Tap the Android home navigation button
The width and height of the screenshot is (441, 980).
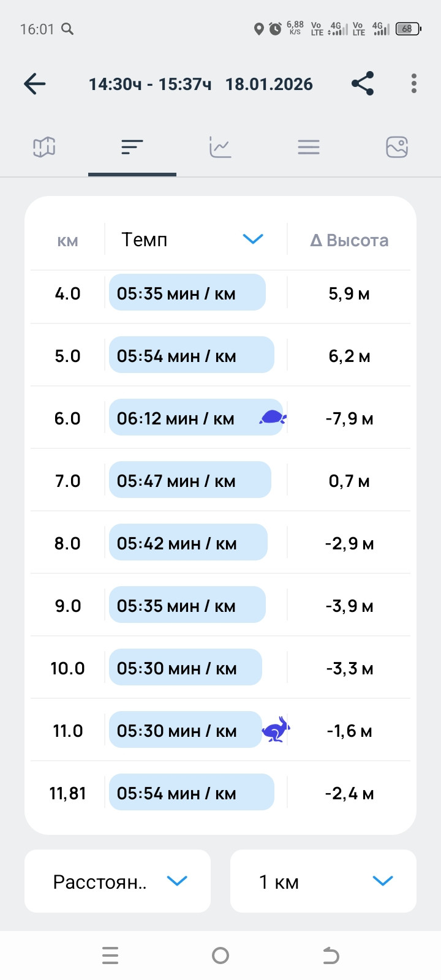pyautogui.click(x=221, y=956)
